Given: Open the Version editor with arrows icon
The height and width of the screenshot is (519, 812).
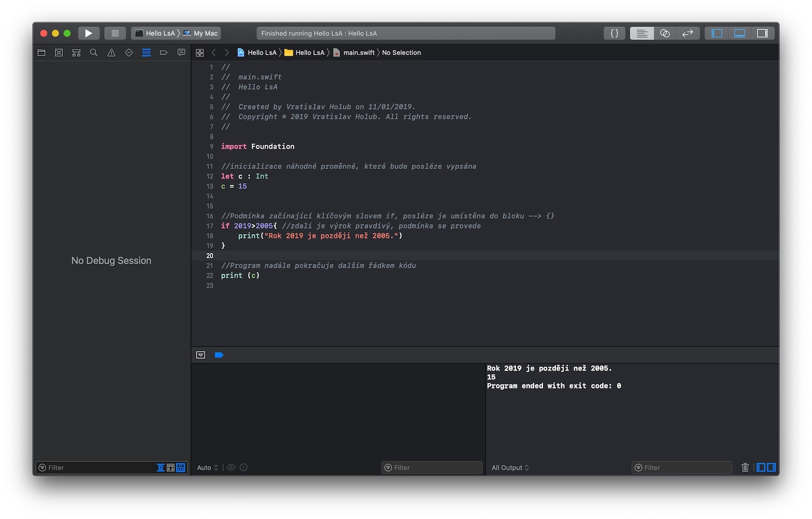Looking at the screenshot, I should coord(688,33).
